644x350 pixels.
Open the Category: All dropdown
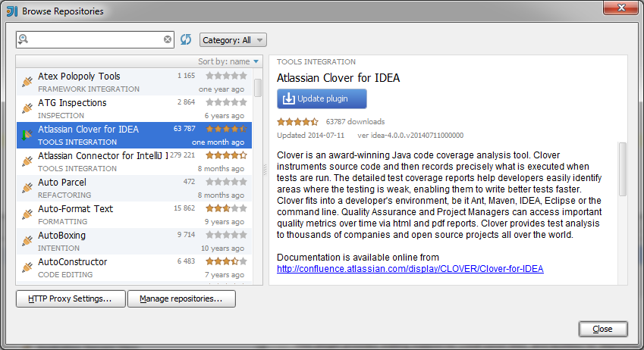pyautogui.click(x=233, y=40)
